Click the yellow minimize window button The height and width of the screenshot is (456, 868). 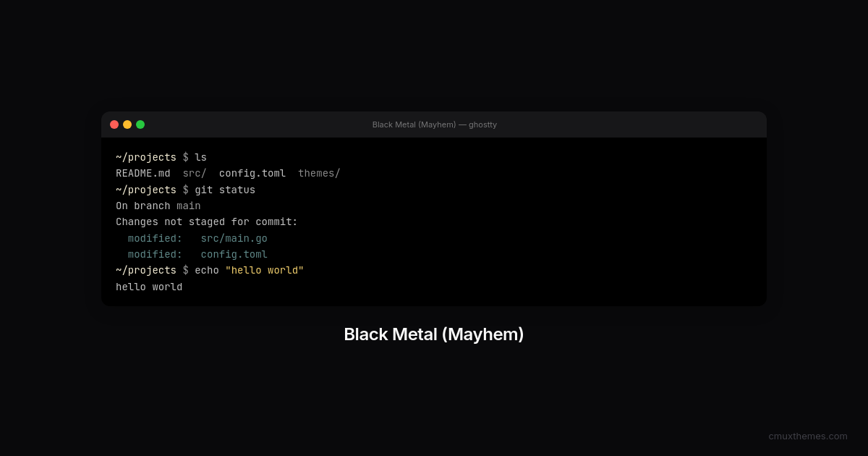(x=127, y=124)
